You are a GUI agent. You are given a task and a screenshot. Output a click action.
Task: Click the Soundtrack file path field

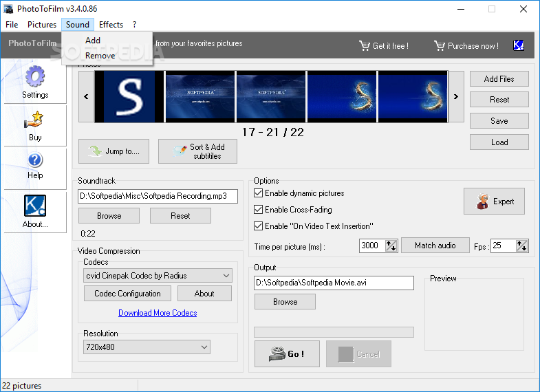(x=158, y=196)
